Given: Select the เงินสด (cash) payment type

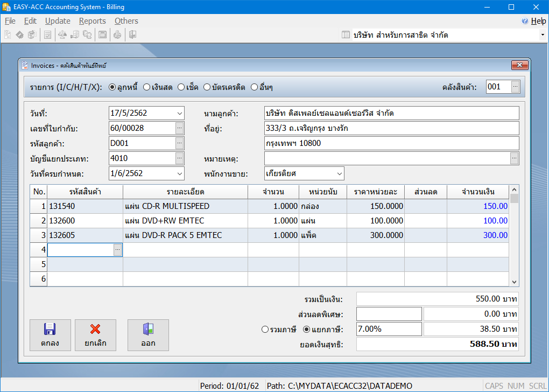Looking at the screenshot, I should coord(147,87).
